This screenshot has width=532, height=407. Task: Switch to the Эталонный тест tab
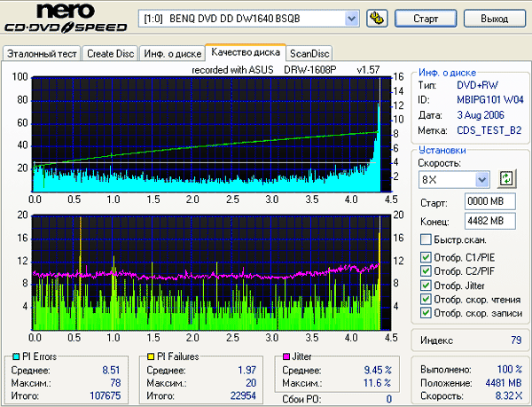tap(42, 53)
